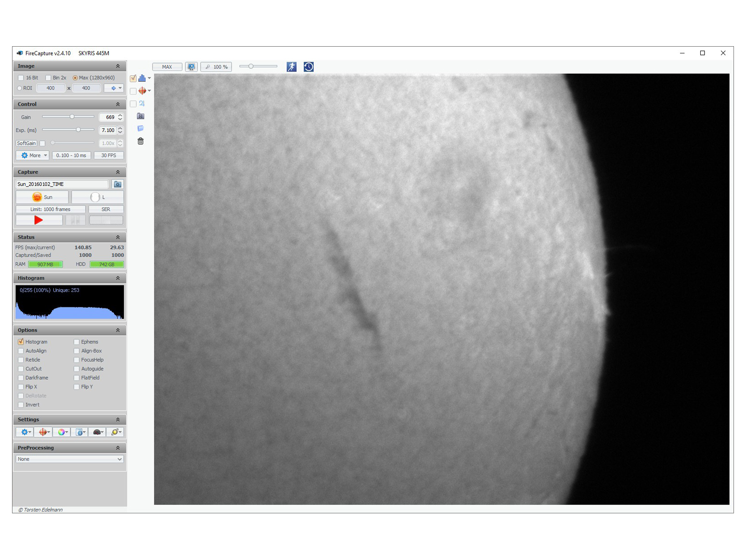Click the pause capture button
The image size is (746, 560).
(76, 220)
